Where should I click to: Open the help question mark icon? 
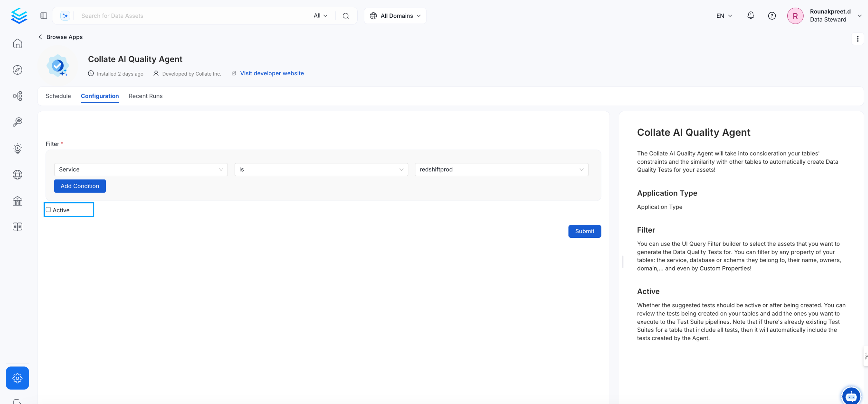[772, 16]
